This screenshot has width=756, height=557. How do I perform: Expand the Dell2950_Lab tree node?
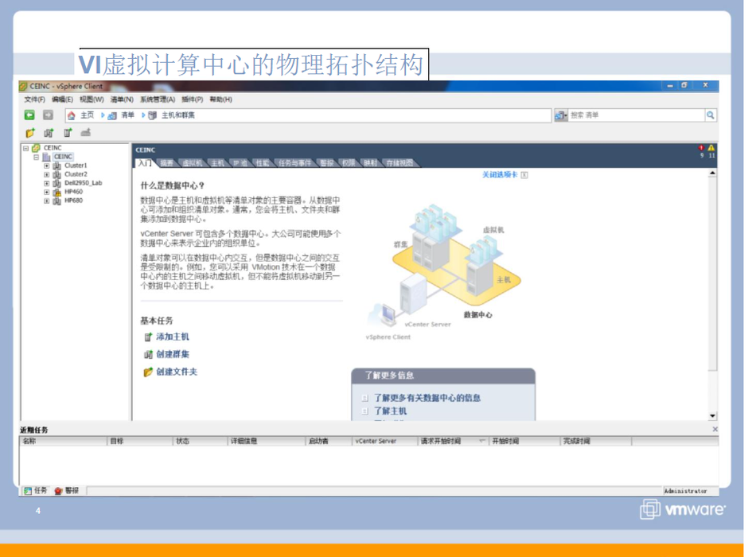(46, 183)
